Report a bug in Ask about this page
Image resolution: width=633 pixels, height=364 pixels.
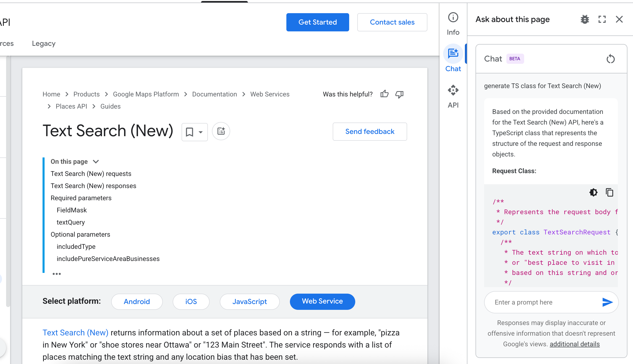[585, 19]
